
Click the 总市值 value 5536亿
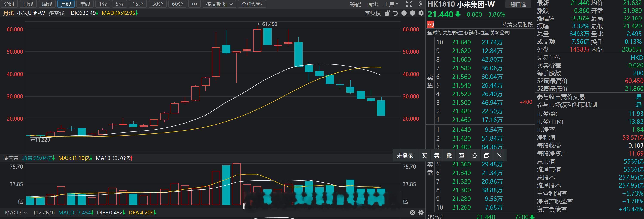(x=633, y=162)
